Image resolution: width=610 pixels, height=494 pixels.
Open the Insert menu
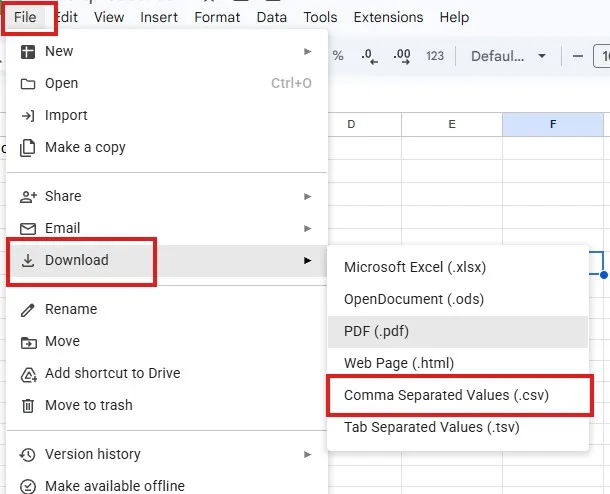click(x=159, y=18)
